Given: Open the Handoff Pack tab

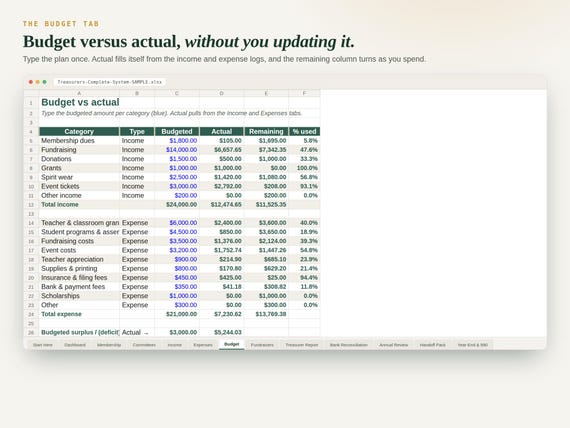Looking at the screenshot, I should point(433,345).
